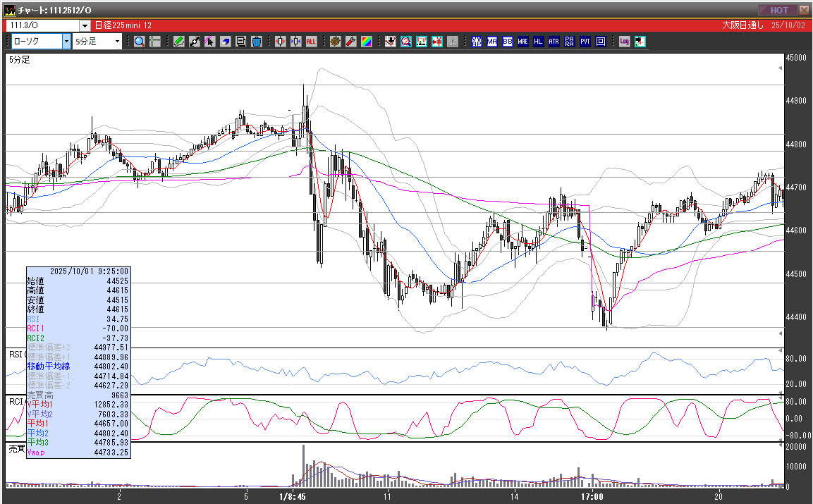
Task: Open the rainbow color settings icon
Action: coord(366,42)
